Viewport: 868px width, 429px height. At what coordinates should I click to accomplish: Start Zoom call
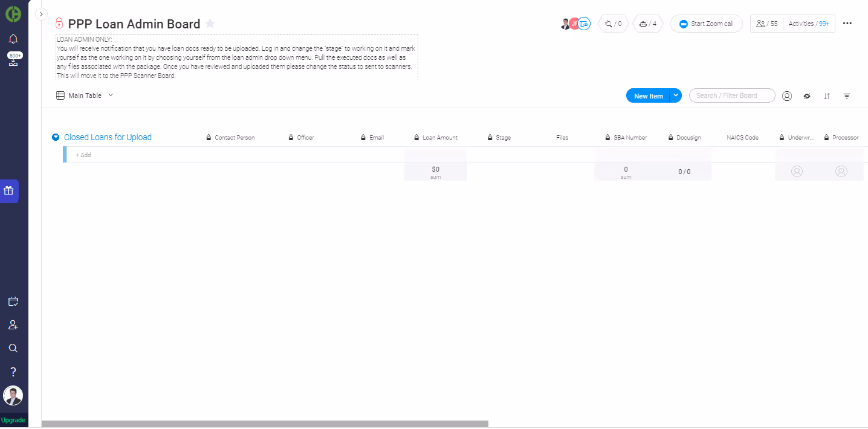tap(707, 24)
